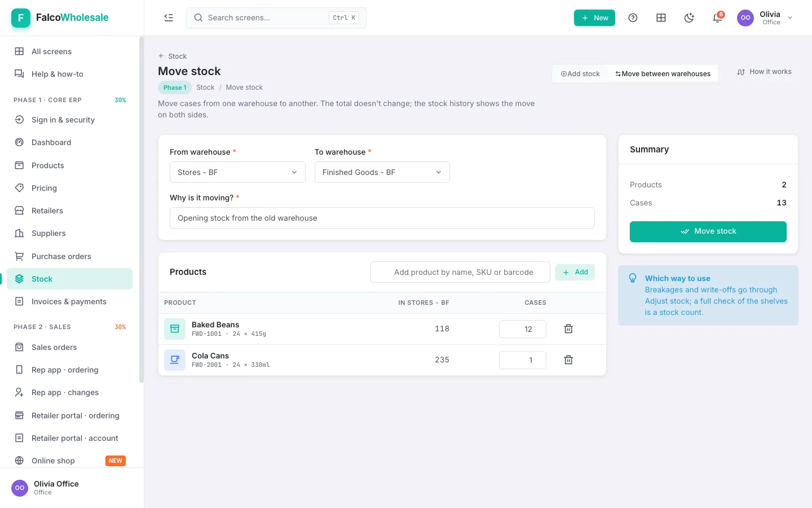The height and width of the screenshot is (508, 812).
Task: Open the From warehouse dropdown
Action: pyautogui.click(x=237, y=172)
